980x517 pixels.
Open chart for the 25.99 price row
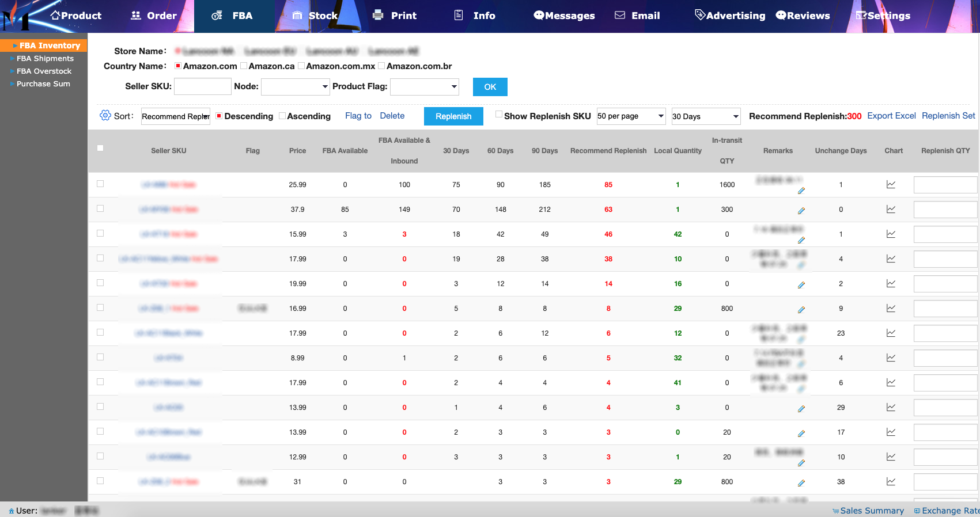[x=891, y=185]
